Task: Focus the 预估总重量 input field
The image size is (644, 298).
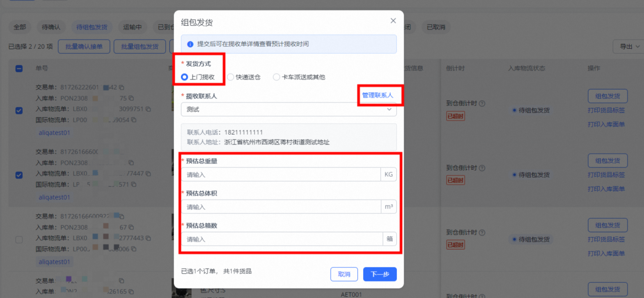Action: 281,175
